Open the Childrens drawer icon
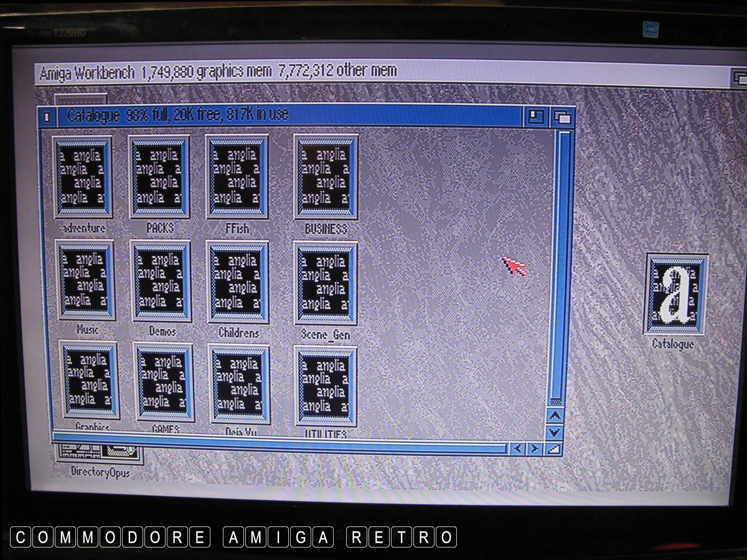 tap(238, 282)
